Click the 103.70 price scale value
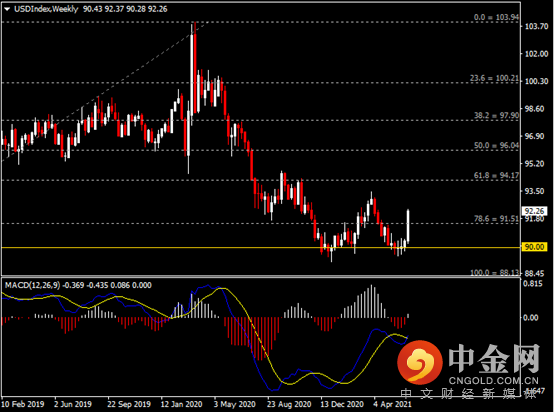Viewport: 554px width, 412px height. click(536, 27)
